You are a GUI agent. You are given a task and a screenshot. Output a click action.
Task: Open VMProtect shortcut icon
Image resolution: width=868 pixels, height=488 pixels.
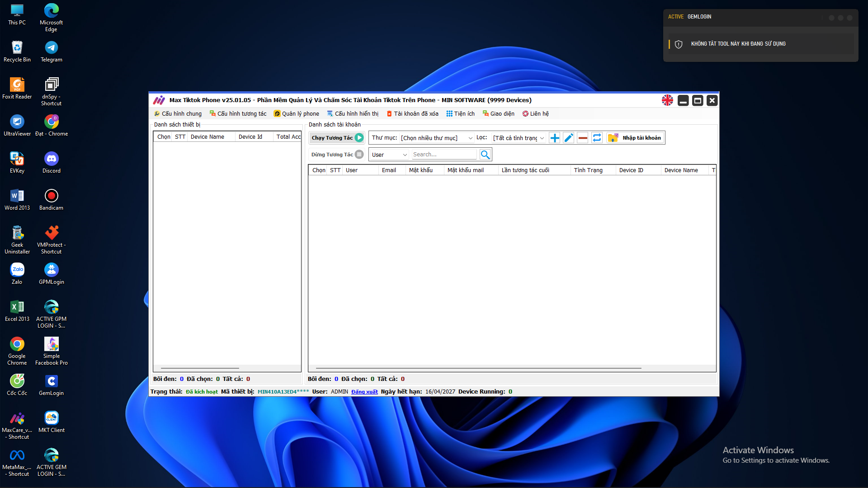[x=52, y=239]
